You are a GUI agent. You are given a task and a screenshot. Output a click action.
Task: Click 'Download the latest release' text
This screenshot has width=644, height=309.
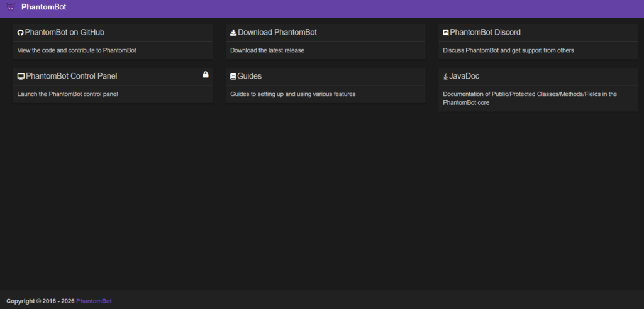pos(267,50)
